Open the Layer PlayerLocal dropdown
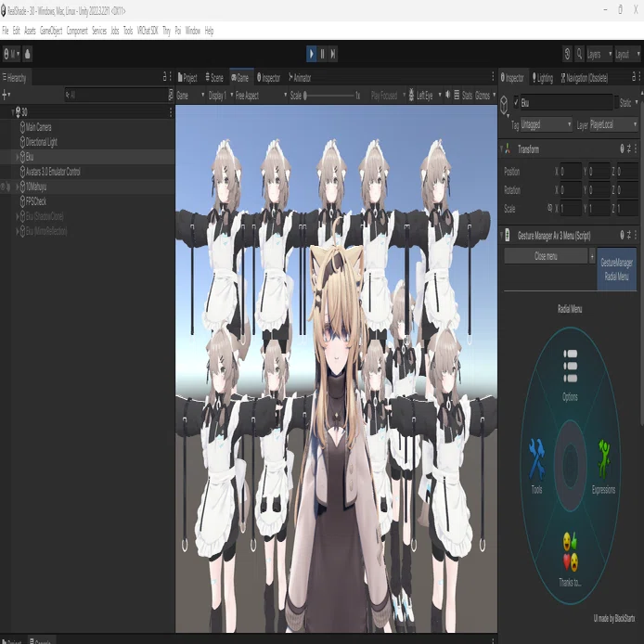This screenshot has height=644, width=644. pyautogui.click(x=613, y=124)
